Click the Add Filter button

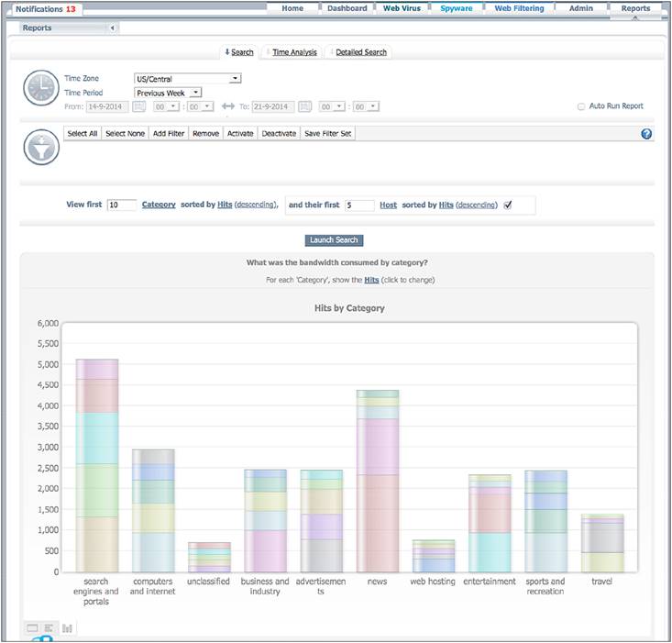(x=169, y=133)
